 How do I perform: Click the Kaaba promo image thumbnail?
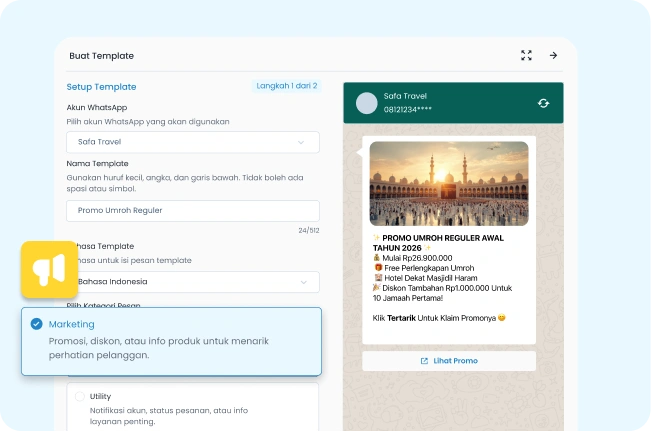[x=449, y=183]
